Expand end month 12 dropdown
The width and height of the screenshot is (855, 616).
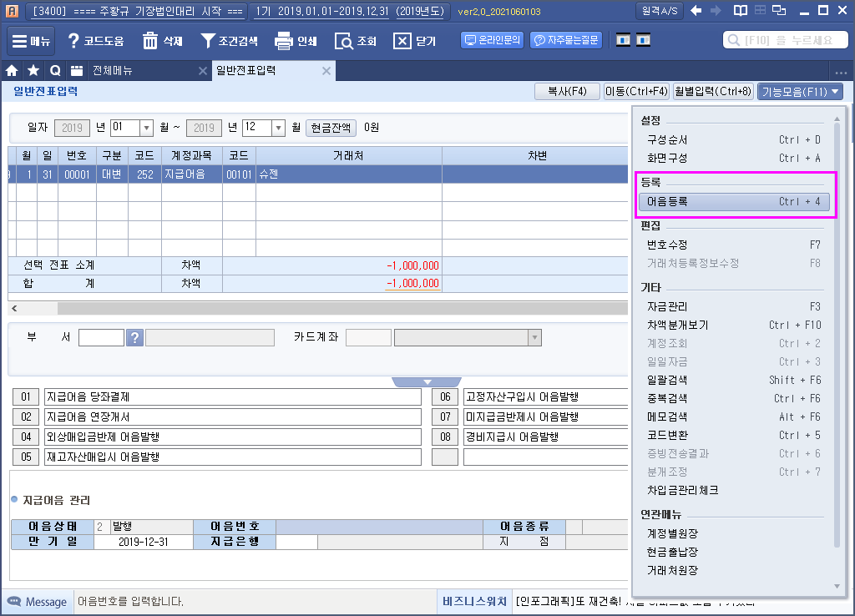[x=278, y=128]
